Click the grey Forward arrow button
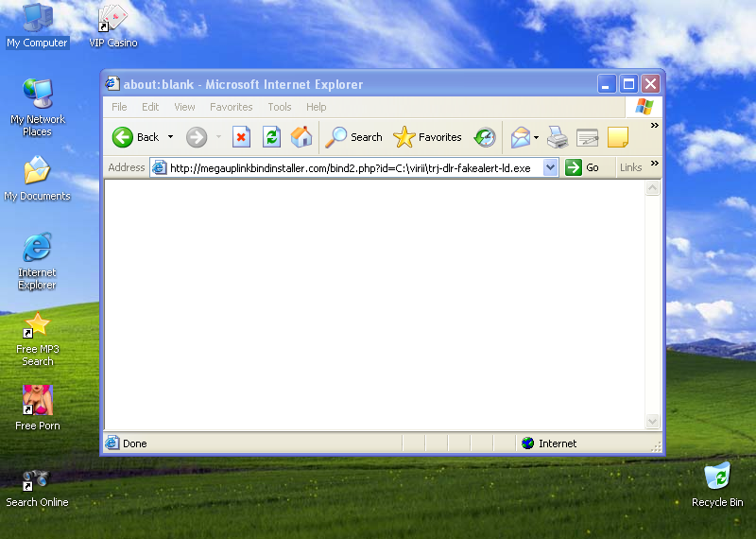This screenshot has height=539, width=756. coord(197,137)
